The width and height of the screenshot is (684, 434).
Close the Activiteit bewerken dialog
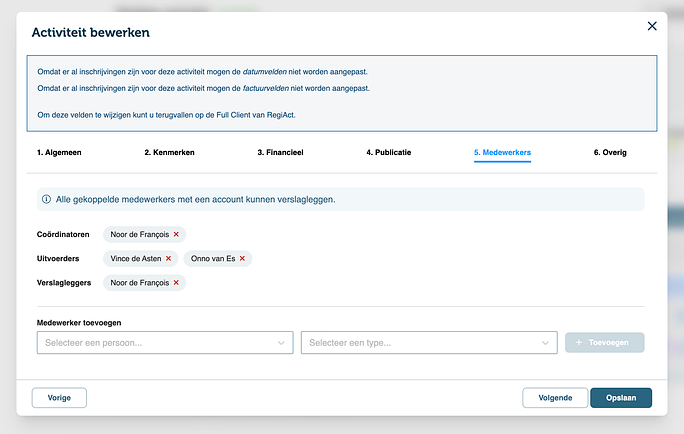click(x=652, y=26)
